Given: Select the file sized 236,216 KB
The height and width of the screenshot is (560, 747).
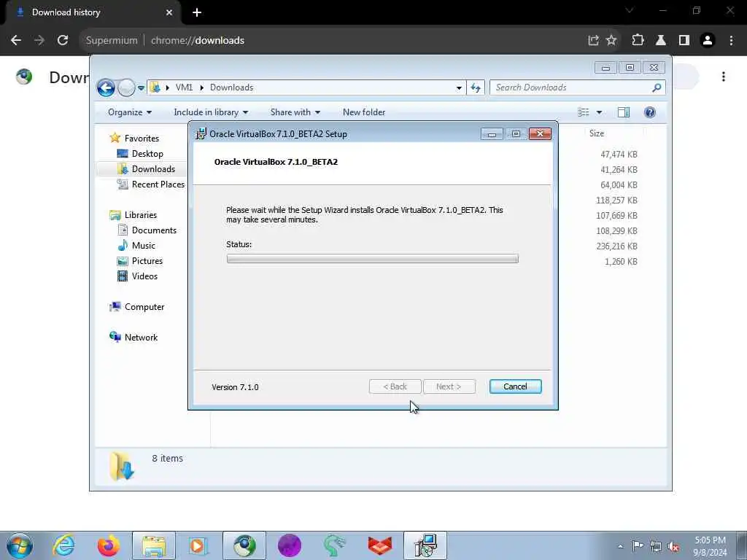Looking at the screenshot, I should tap(616, 246).
